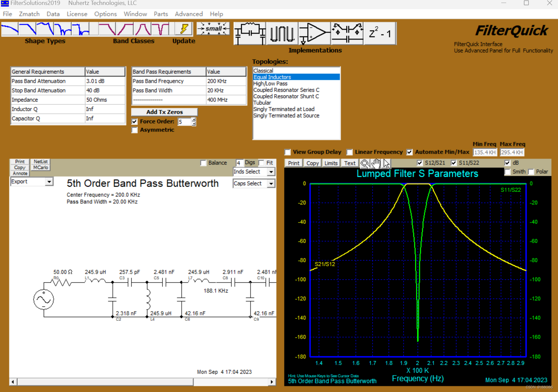This screenshot has width=558, height=392.
Task: Choose the active op-amp implementation icon
Action: pos(314,33)
